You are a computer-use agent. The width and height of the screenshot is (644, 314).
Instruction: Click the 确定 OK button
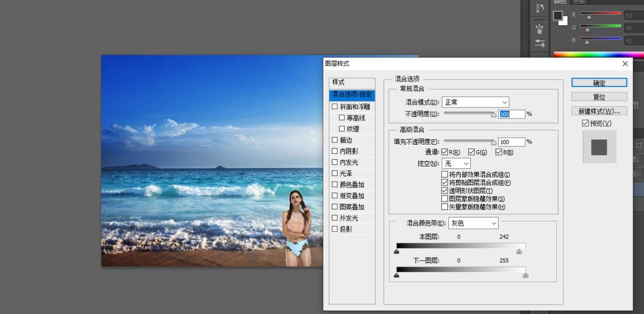[x=599, y=83]
